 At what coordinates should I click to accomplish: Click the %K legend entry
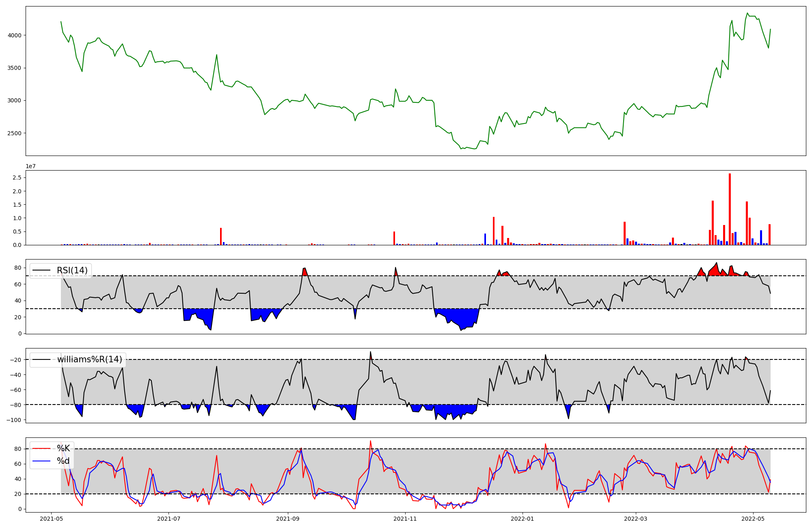click(x=63, y=448)
